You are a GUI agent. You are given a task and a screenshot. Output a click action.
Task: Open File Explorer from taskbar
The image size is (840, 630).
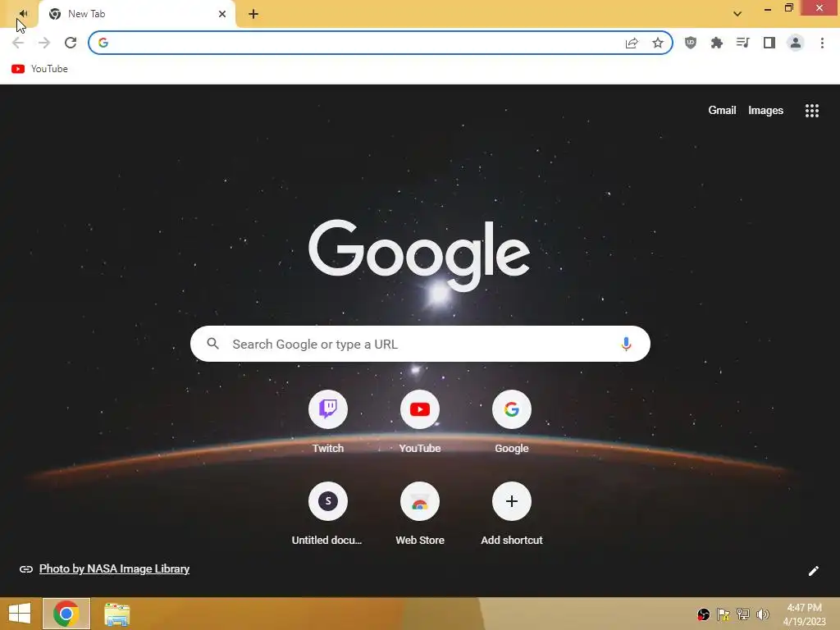[116, 614]
